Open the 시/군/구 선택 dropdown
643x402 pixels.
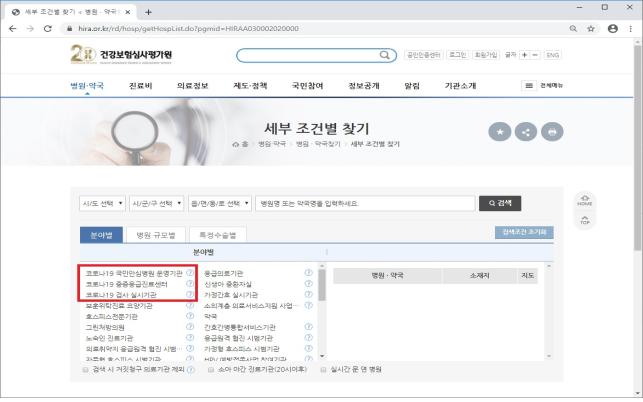pyautogui.click(x=157, y=203)
